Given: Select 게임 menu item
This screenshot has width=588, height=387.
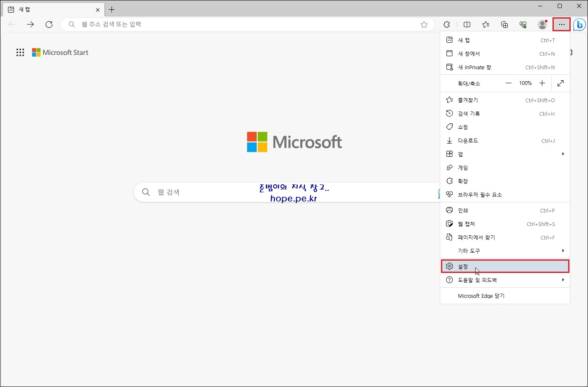Looking at the screenshot, I should [505, 168].
